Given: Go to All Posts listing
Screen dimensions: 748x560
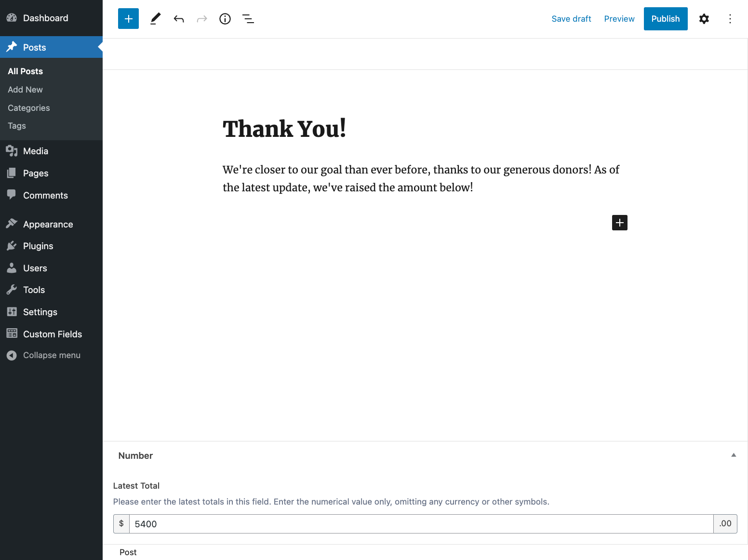Looking at the screenshot, I should point(25,71).
